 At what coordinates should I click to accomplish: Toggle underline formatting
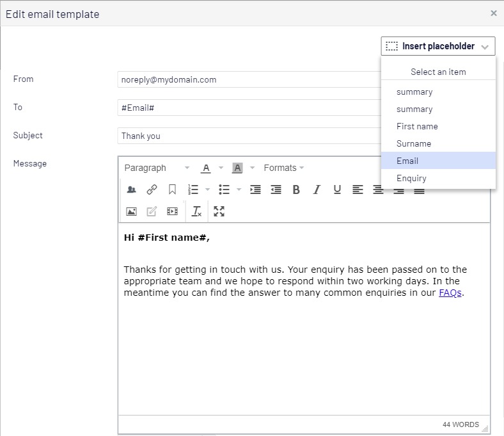click(x=337, y=190)
